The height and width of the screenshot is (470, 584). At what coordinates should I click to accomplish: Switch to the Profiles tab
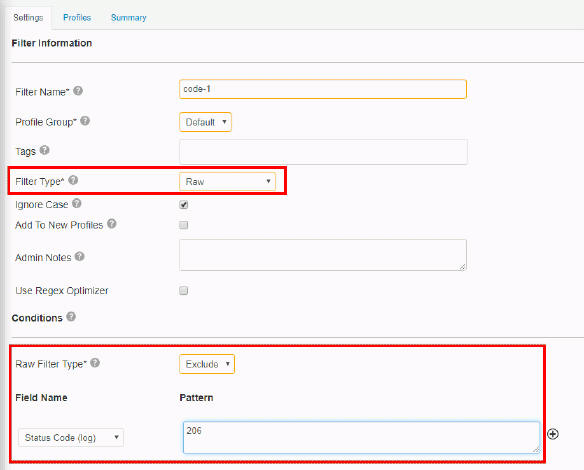pos(77,18)
